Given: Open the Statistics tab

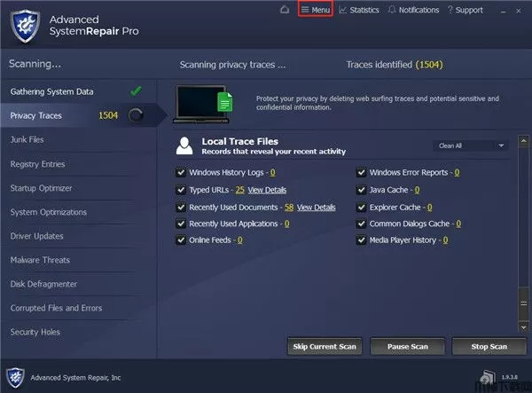Looking at the screenshot, I should pos(359,10).
